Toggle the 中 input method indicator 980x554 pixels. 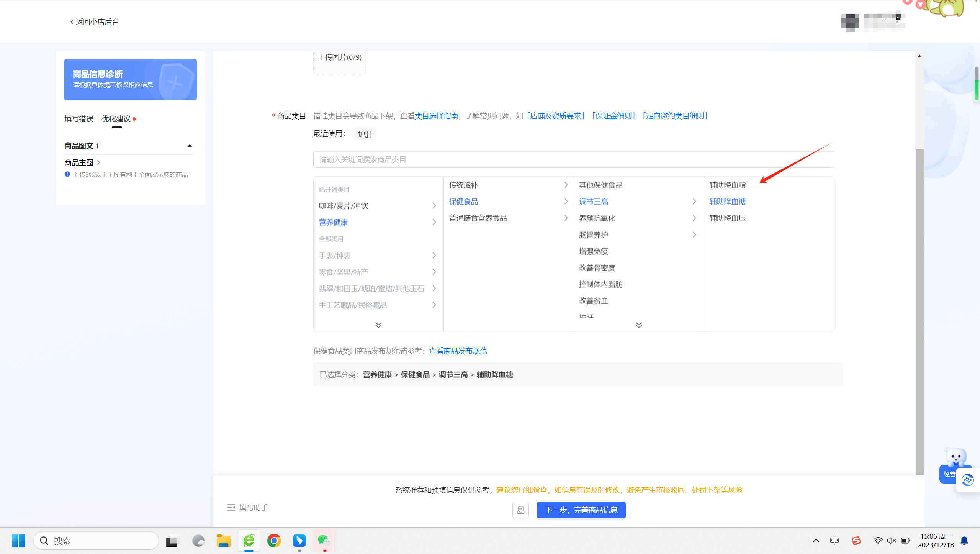834,541
